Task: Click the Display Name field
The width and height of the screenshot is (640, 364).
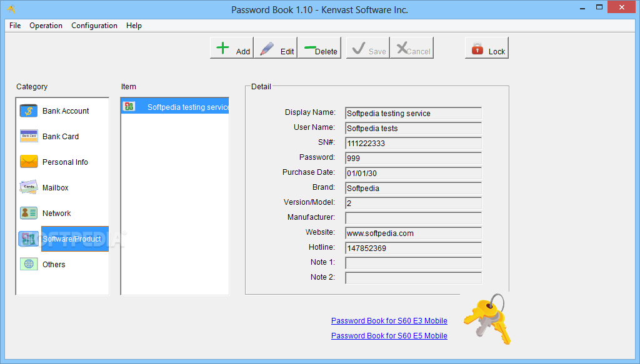Action: click(x=413, y=113)
